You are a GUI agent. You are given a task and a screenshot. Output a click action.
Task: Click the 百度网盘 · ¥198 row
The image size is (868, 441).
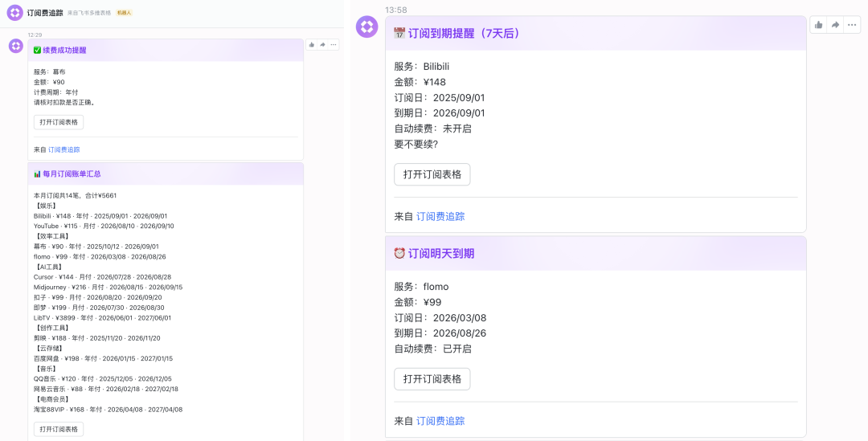(104, 358)
